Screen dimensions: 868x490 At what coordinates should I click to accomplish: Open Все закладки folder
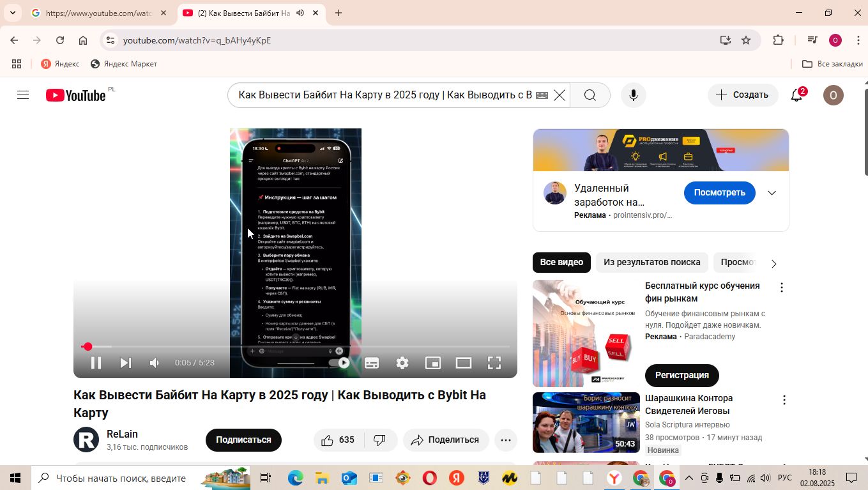tap(832, 64)
